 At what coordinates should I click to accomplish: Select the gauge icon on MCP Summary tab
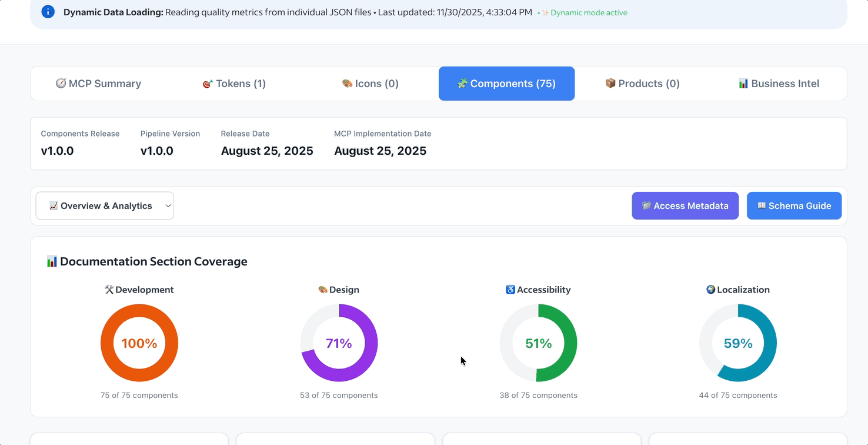pos(61,83)
